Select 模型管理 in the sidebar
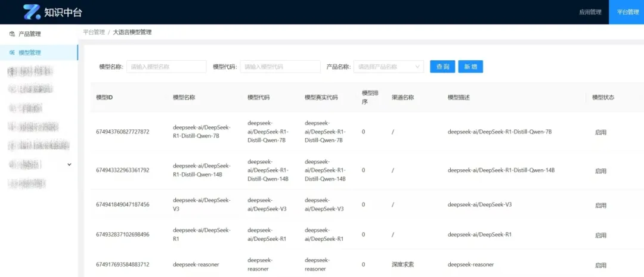This screenshot has width=644, height=277. pos(39,52)
